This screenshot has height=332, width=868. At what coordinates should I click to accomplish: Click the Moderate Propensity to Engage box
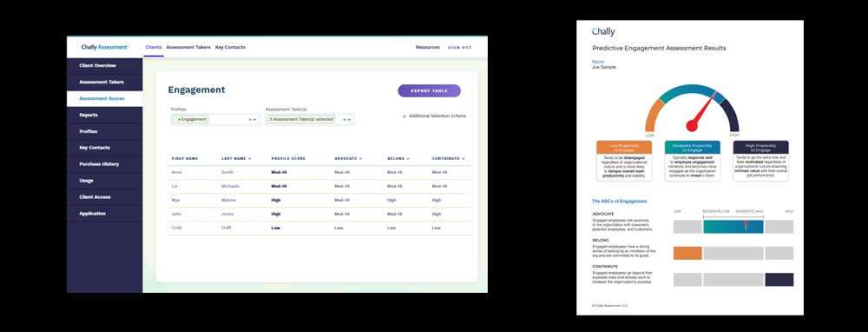pyautogui.click(x=693, y=161)
